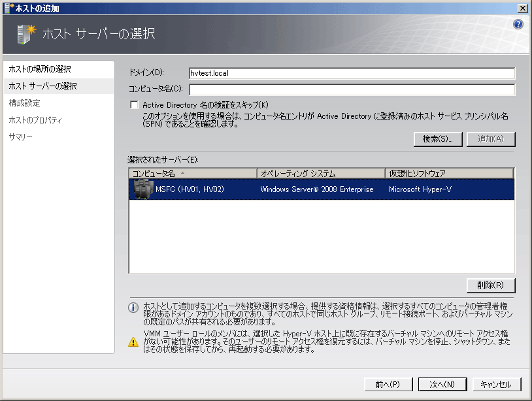
Task: Cancel the wizard with キャンセル button
Action: tap(496, 385)
